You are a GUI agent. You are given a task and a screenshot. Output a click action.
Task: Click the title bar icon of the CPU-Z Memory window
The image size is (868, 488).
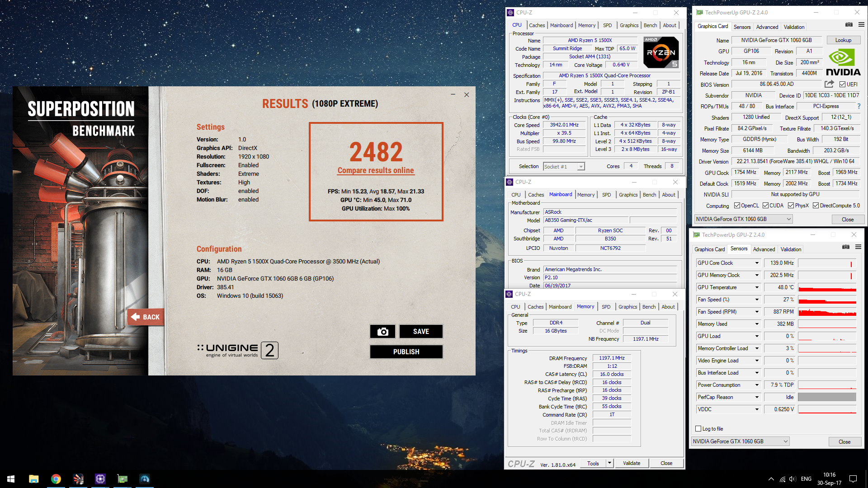coord(509,294)
